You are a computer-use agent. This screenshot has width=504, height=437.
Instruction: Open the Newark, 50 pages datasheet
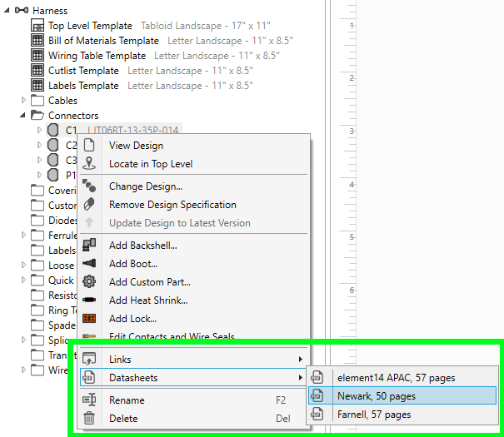[402, 395]
